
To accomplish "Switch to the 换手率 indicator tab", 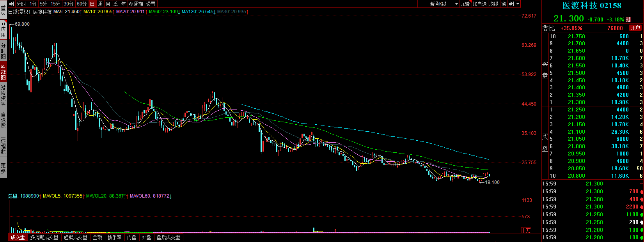I will [x=114, y=237].
